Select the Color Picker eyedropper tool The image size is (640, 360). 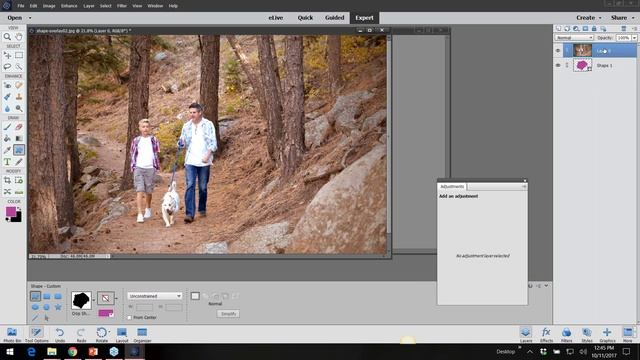pos(7,150)
